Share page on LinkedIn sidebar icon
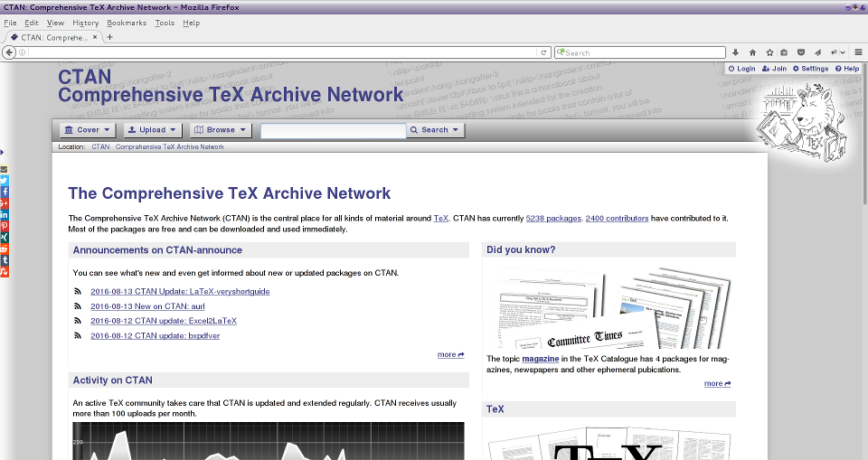 pos(4,214)
